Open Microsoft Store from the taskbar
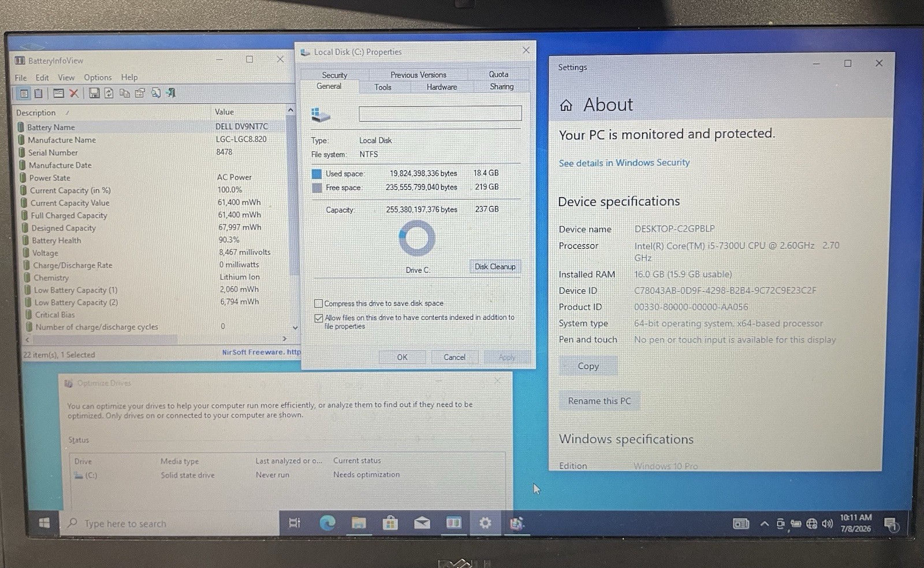The height and width of the screenshot is (568, 924). coord(390,523)
